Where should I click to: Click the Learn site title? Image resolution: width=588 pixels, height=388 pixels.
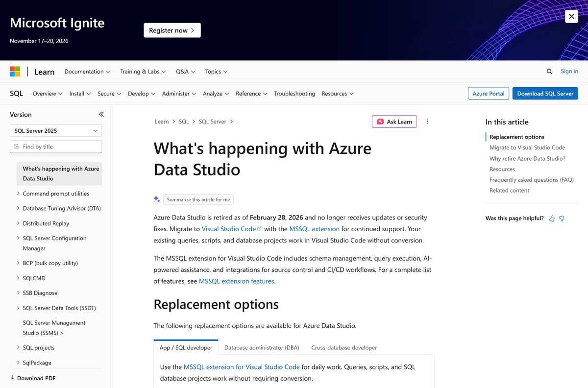(44, 72)
